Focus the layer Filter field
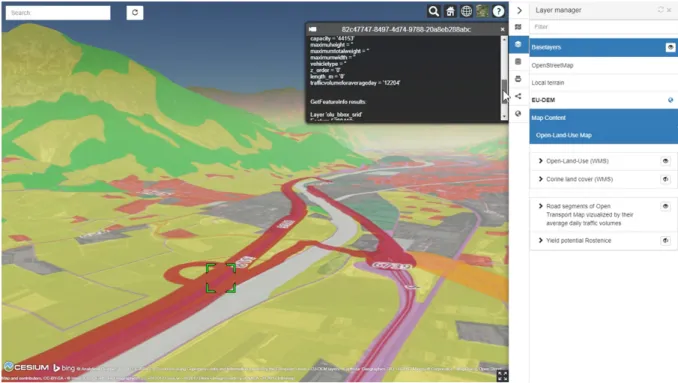The height and width of the screenshot is (383, 678). (x=603, y=27)
